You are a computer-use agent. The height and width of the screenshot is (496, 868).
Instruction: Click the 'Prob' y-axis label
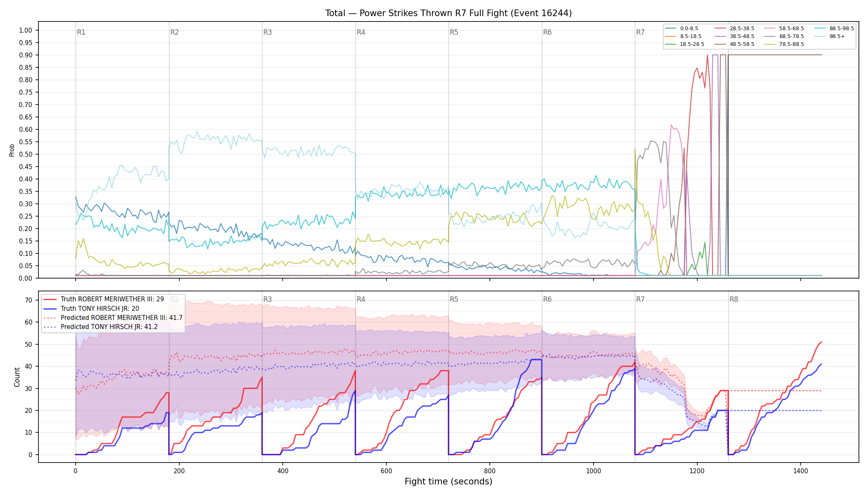click(x=12, y=150)
